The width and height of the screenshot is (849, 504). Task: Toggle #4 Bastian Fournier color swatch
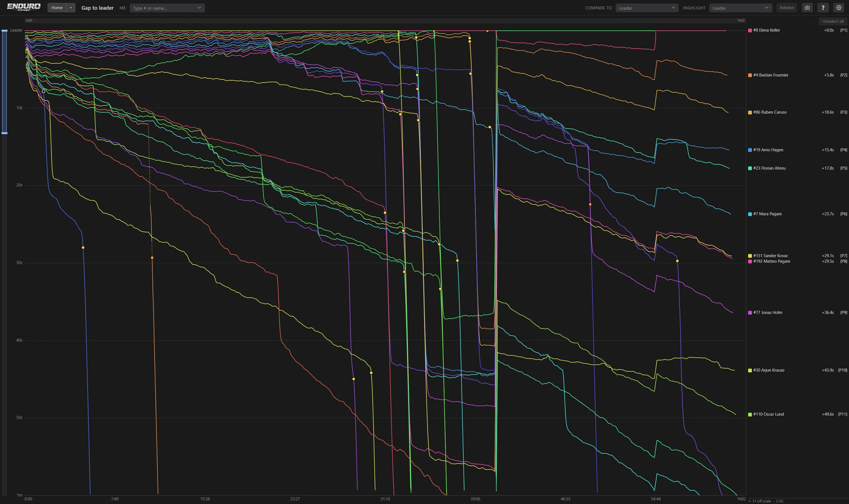(x=750, y=75)
